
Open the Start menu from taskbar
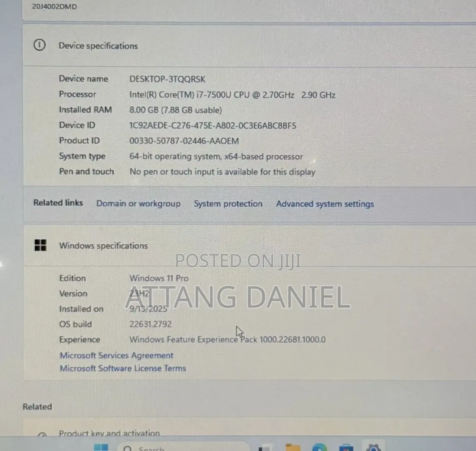click(x=101, y=447)
